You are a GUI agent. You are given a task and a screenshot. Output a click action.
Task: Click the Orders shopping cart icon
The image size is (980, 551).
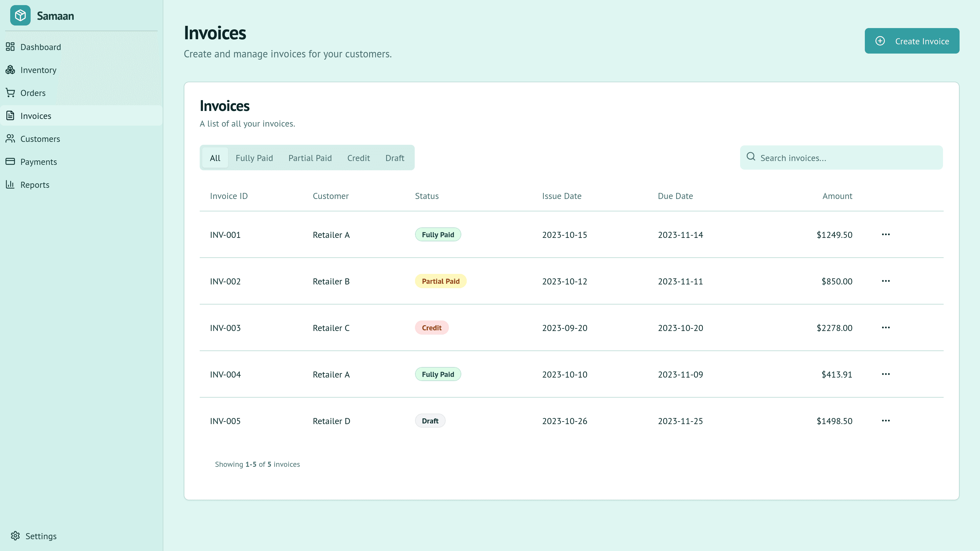point(10,93)
